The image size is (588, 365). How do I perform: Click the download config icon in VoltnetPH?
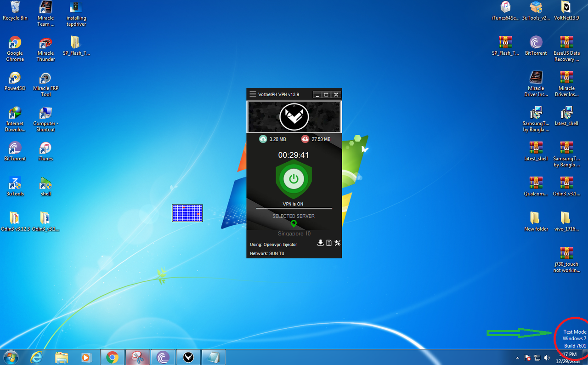[321, 243]
